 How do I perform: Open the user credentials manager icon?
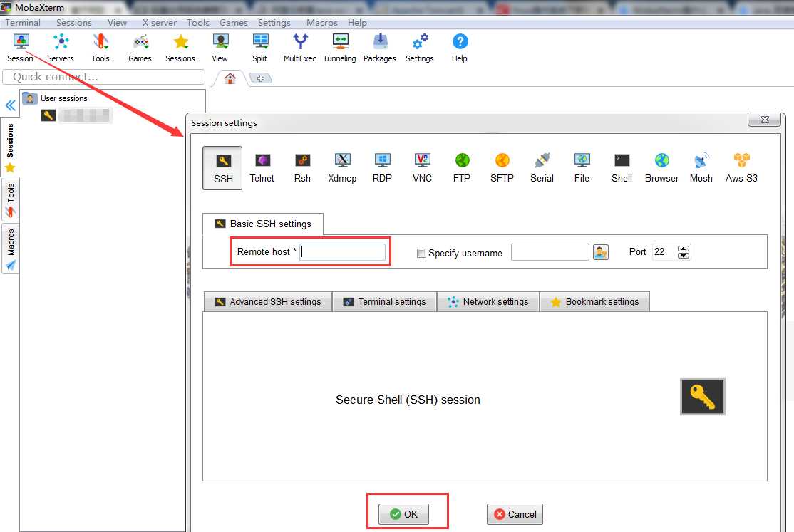(x=601, y=252)
